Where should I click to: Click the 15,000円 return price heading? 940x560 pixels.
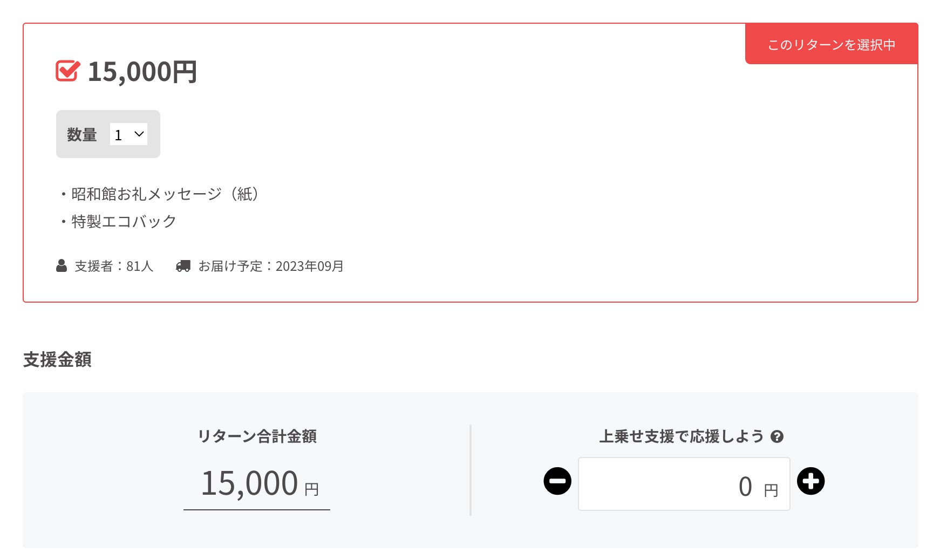[x=142, y=72]
